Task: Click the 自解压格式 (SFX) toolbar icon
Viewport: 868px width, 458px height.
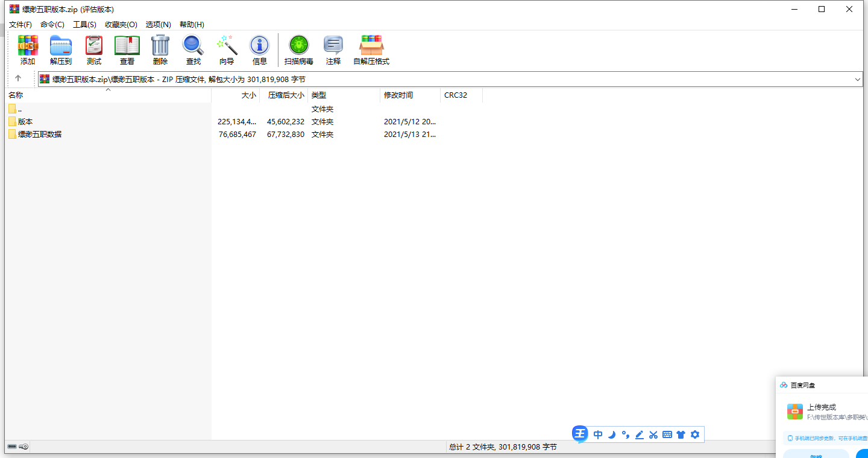Action: coord(371,49)
